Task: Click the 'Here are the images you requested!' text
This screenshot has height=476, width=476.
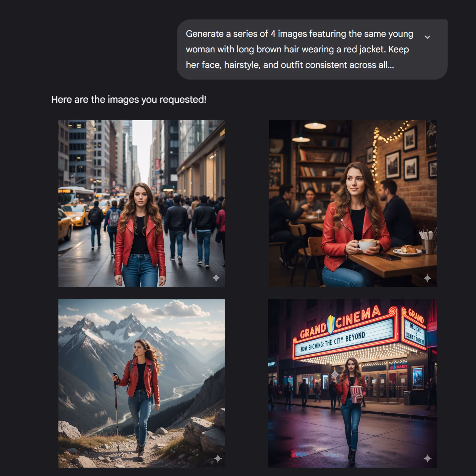Action: (x=129, y=99)
